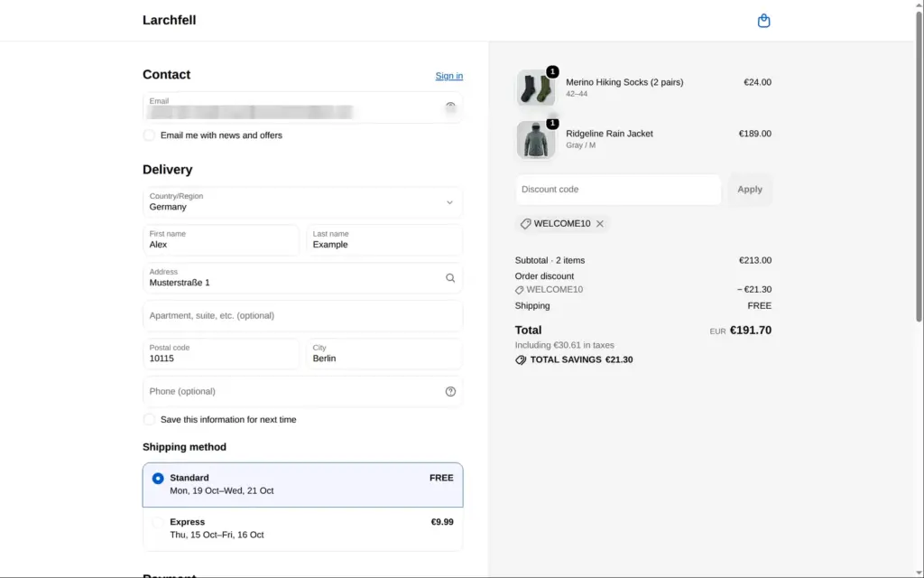Click the Apartment, suite, etc. field
The image size is (924, 578).
[303, 315]
